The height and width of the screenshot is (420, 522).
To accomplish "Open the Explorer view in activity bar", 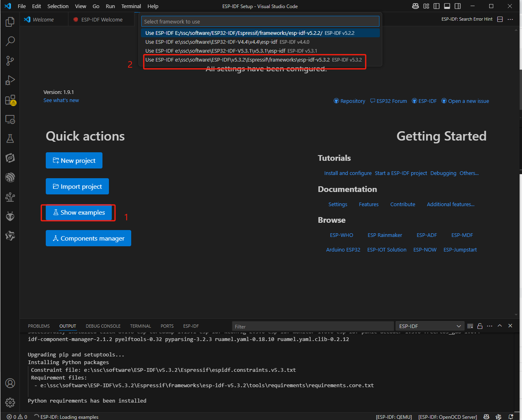I will pyautogui.click(x=10, y=21).
